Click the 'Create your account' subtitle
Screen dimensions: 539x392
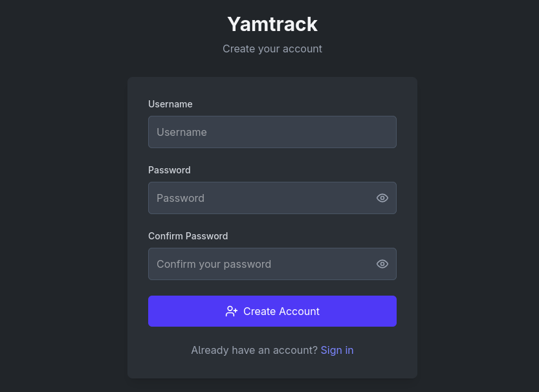tap(272, 49)
